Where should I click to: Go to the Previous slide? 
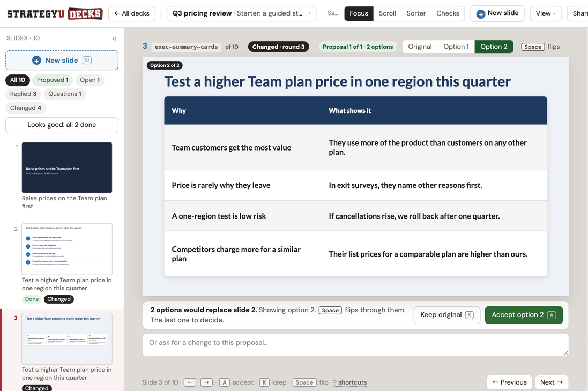click(x=509, y=382)
